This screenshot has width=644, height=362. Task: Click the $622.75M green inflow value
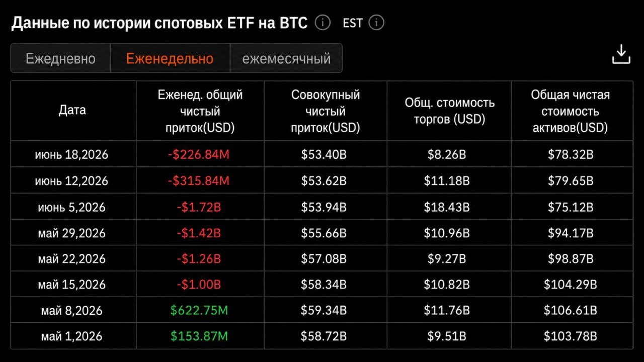199,310
